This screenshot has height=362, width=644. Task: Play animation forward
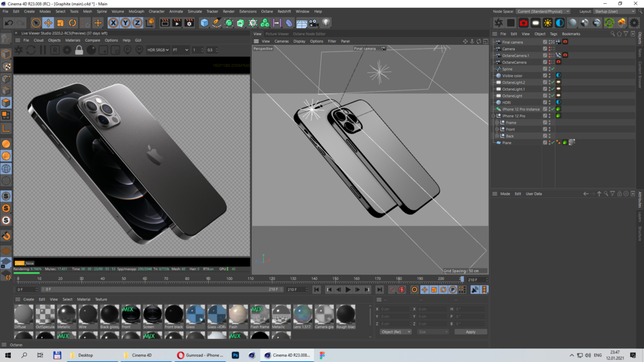pos(348,290)
